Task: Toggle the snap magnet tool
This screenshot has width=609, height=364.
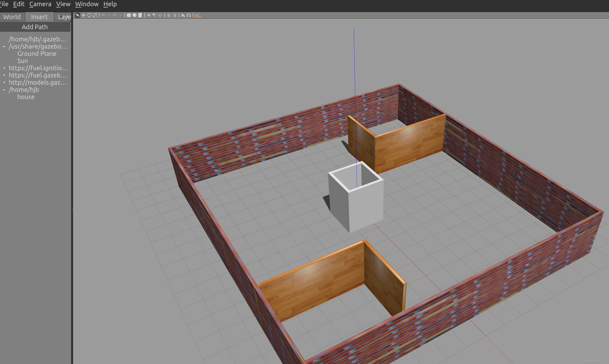Action: click(x=189, y=15)
